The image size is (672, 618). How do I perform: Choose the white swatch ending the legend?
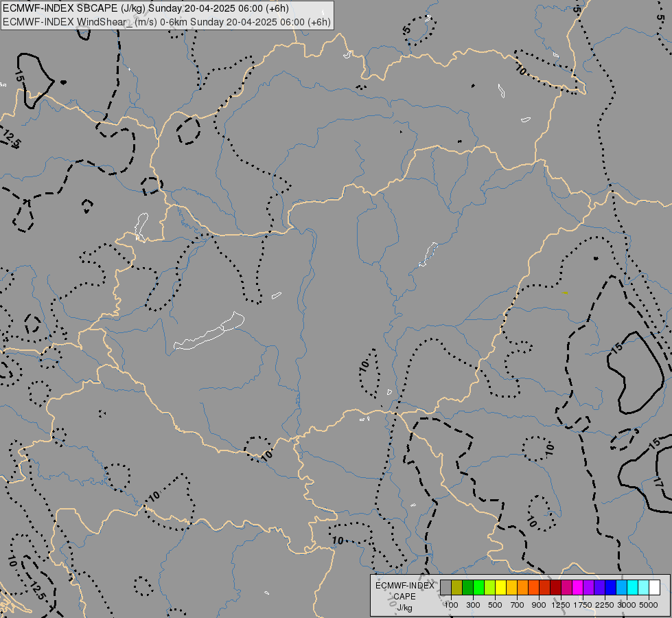coord(654,587)
